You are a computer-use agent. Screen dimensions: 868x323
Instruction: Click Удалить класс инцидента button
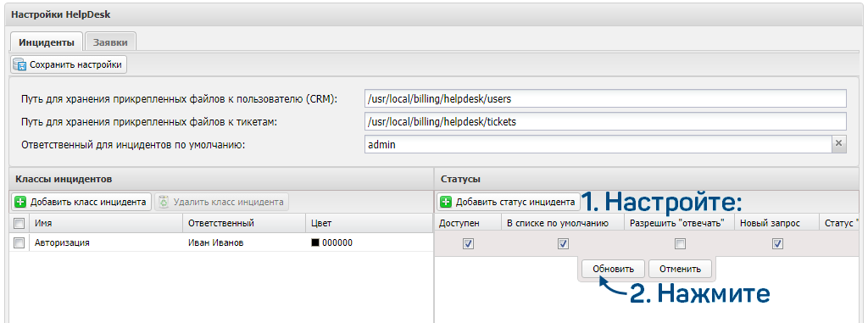coord(222,202)
